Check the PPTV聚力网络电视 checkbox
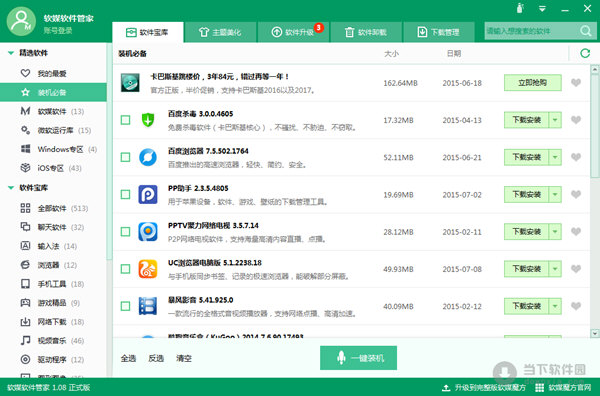This screenshot has width=600, height=396. (125, 231)
